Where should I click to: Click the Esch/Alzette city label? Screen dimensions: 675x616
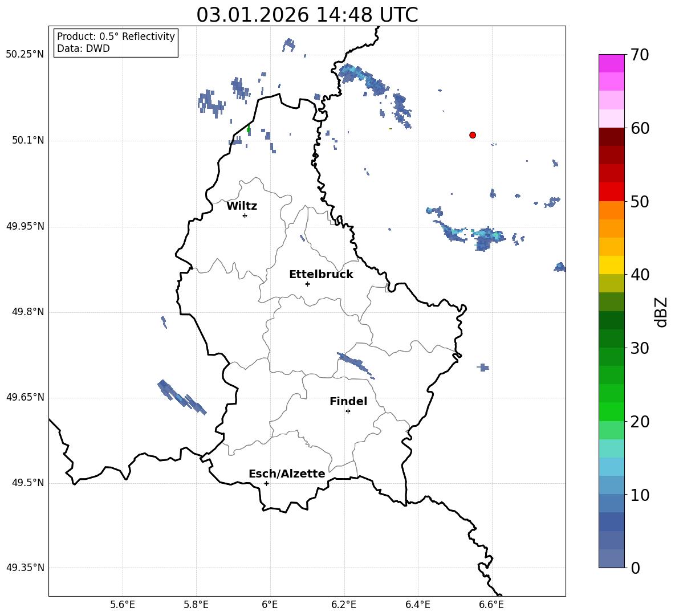click(x=287, y=474)
